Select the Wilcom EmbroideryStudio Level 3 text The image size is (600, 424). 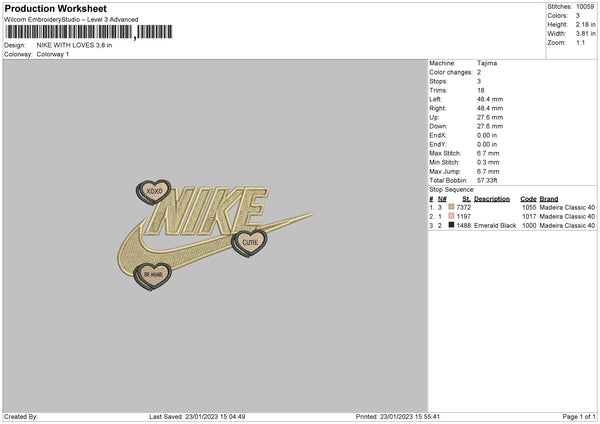point(71,20)
